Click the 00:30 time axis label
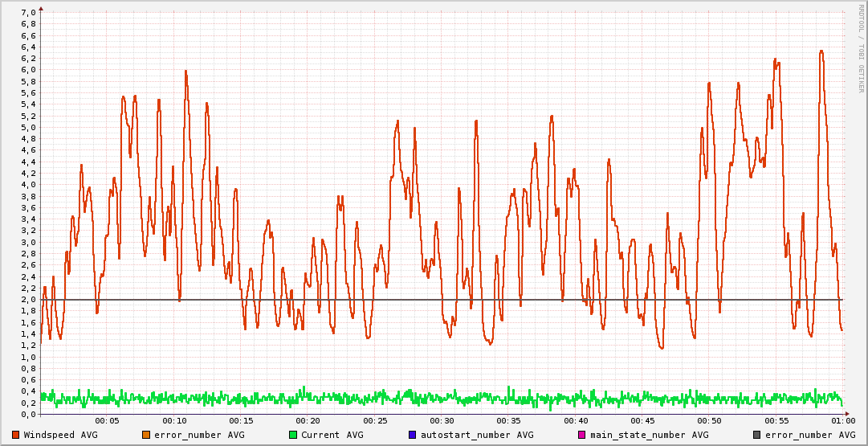The width and height of the screenshot is (868, 446). click(442, 421)
